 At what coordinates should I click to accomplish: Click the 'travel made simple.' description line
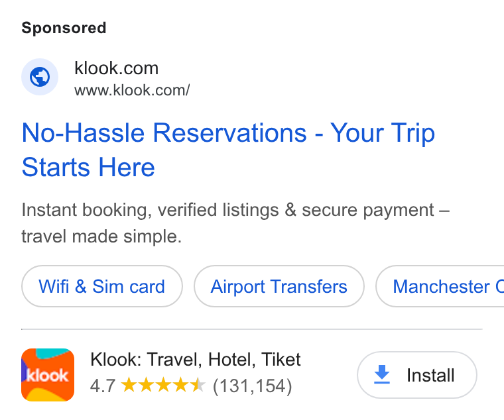click(101, 236)
